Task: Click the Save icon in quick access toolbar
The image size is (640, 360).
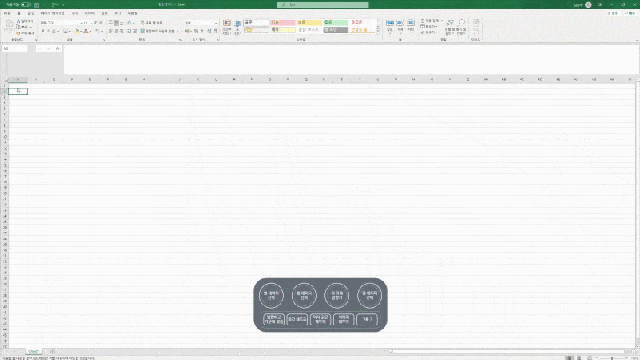Action: tap(36, 4)
